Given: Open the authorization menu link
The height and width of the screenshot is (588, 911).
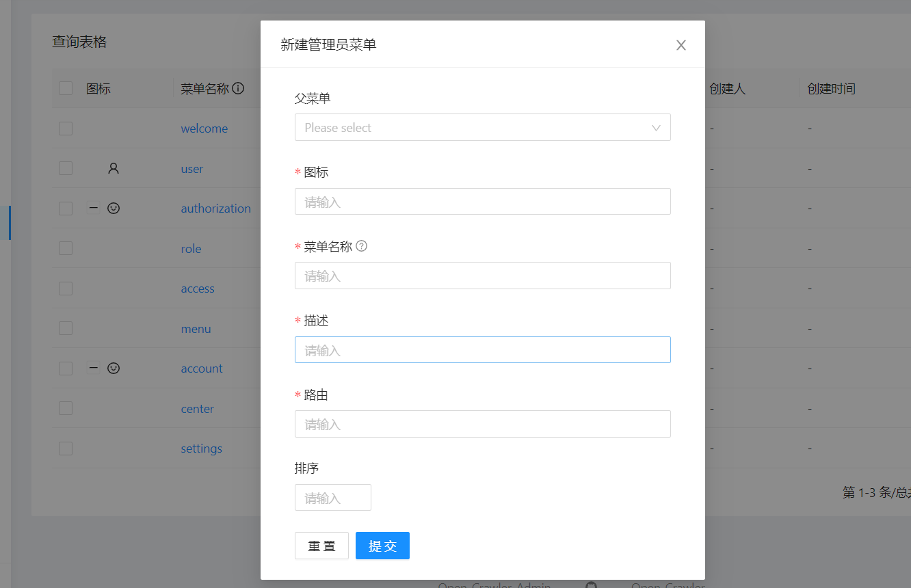Looking at the screenshot, I should tap(215, 209).
